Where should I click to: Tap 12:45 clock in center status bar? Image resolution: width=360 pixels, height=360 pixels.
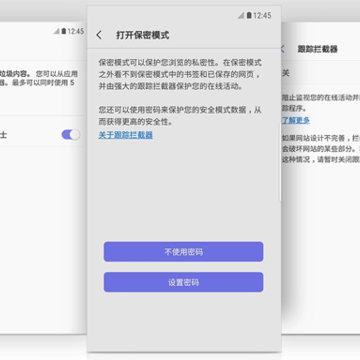[x=262, y=15]
